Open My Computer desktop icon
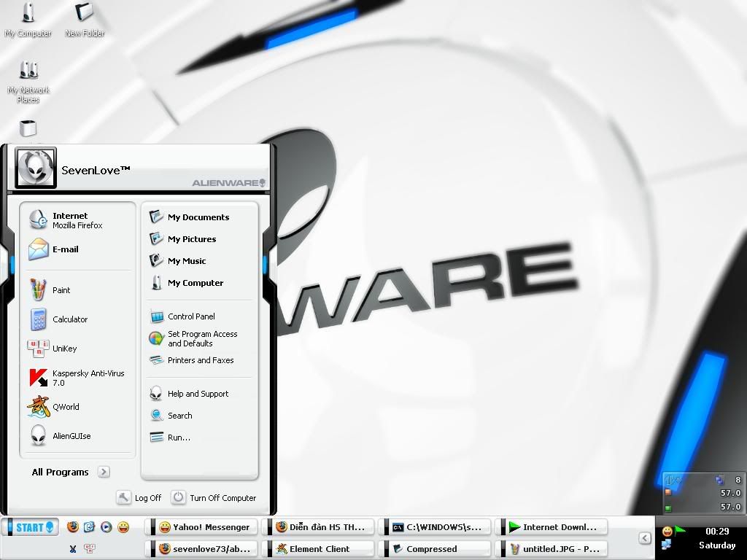This screenshot has width=747, height=560. coord(28,20)
